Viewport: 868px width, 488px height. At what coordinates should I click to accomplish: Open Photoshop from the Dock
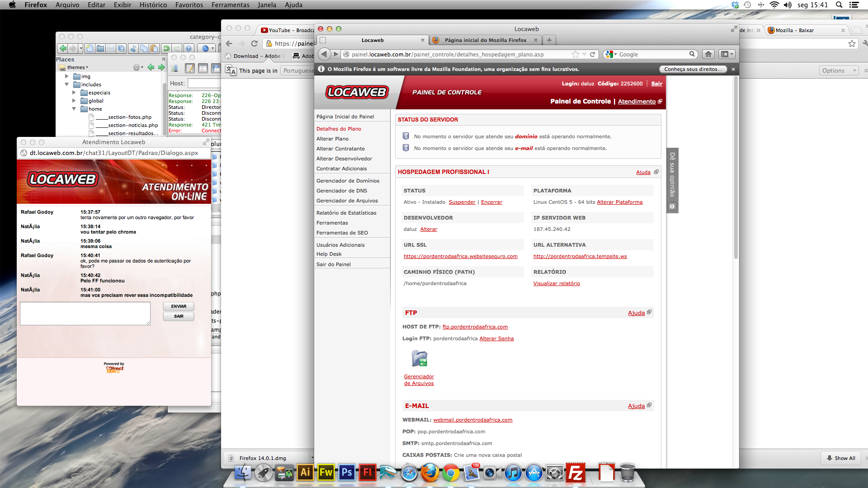pos(347,473)
